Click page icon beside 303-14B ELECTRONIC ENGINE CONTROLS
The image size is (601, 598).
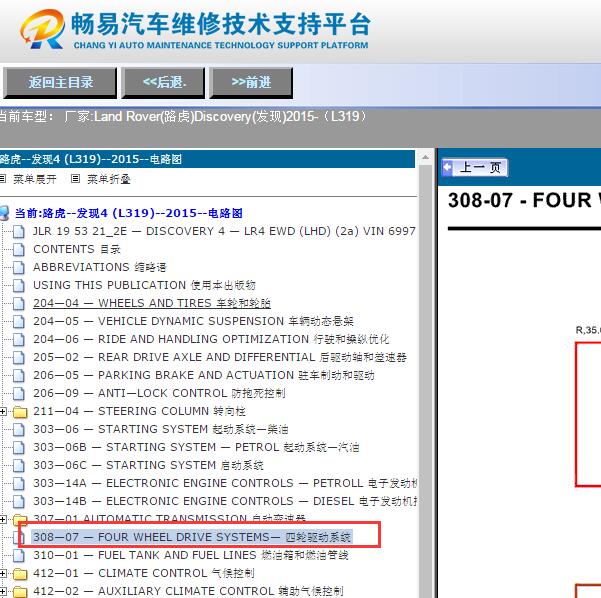(x=19, y=502)
